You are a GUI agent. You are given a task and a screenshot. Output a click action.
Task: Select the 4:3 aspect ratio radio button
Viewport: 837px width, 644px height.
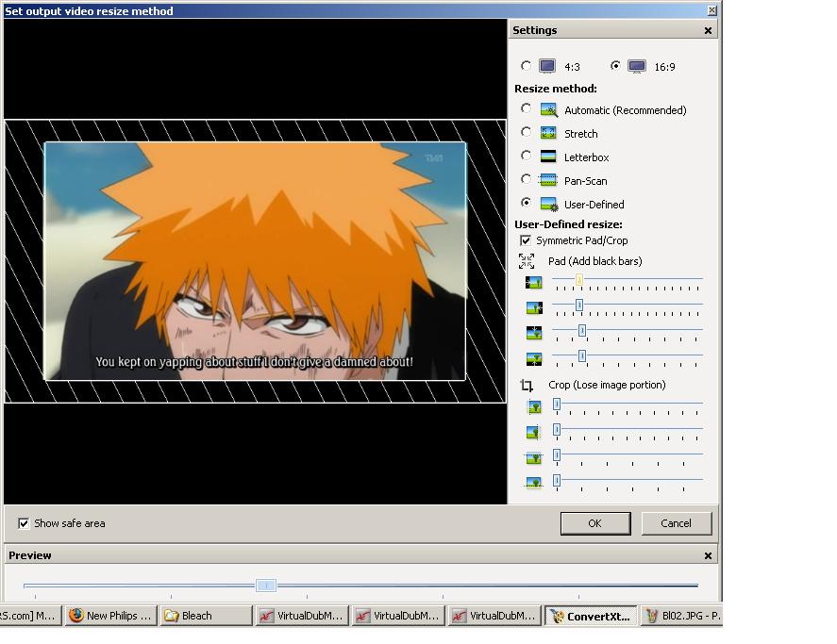[x=526, y=66]
